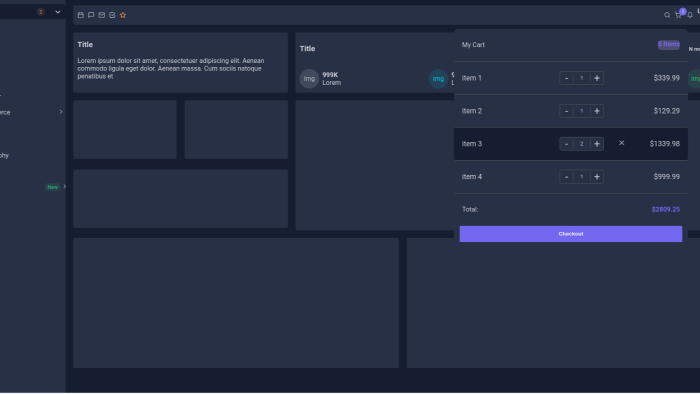700x394 pixels.
Task: Increase Item 1 quantity with plus
Action: tap(597, 78)
